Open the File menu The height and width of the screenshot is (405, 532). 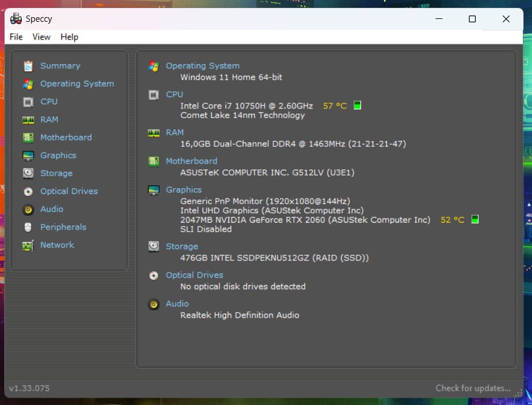(16, 37)
